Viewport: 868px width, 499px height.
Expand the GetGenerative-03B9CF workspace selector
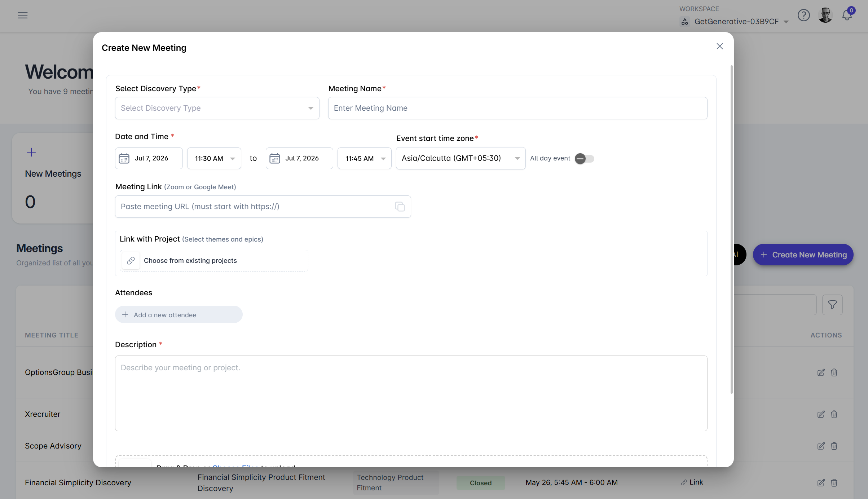[x=735, y=22]
